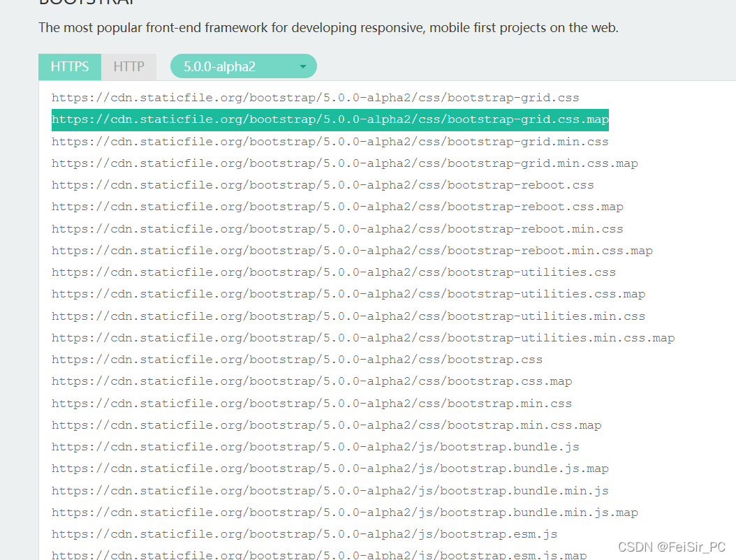Screen dimensions: 736x560
Task: Select the js/bootstrap.bundle.min.js.map URL
Action: [x=344, y=513]
